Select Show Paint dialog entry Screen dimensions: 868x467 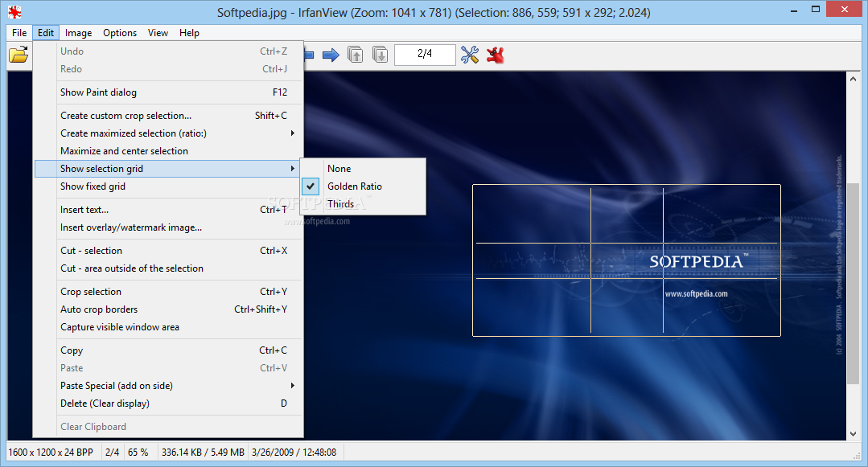coord(168,92)
